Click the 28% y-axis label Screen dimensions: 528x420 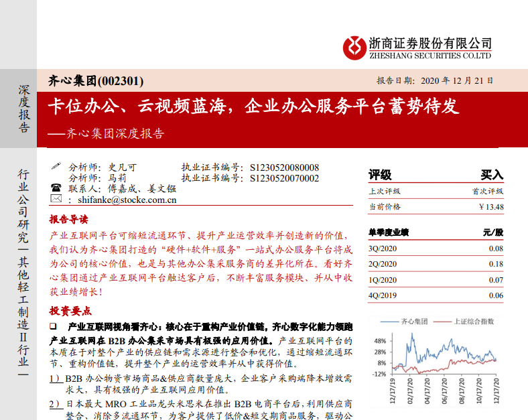[380, 352]
